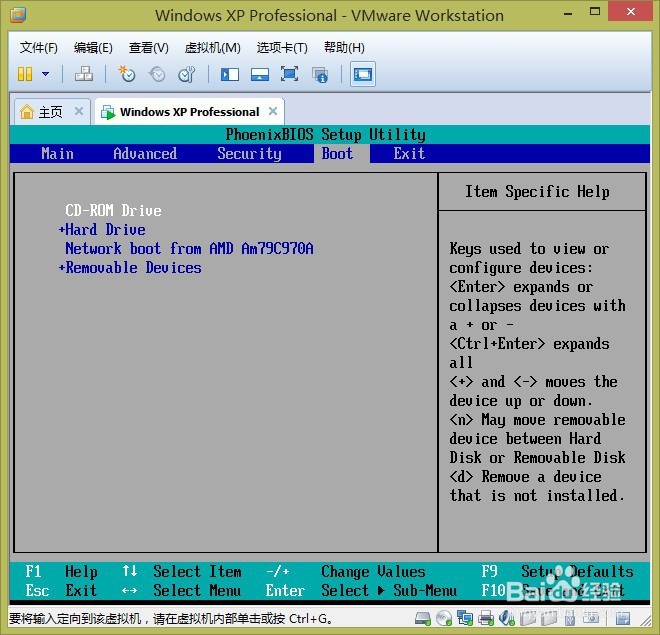Click the Unity mode icon with info badge
The height and width of the screenshot is (635, 660).
point(320,75)
